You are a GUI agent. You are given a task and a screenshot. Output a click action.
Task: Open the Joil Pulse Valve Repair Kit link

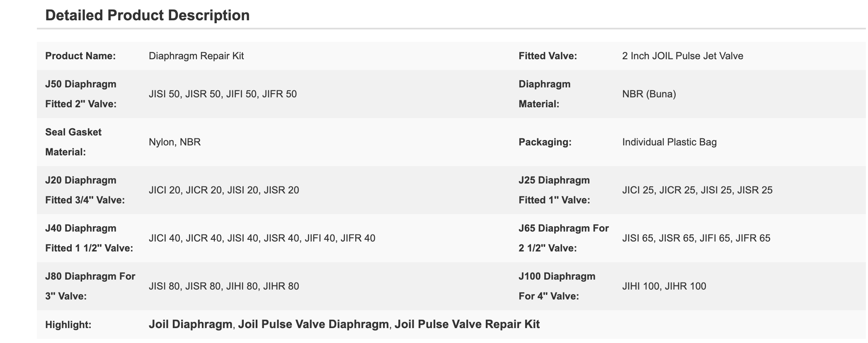coord(467,324)
